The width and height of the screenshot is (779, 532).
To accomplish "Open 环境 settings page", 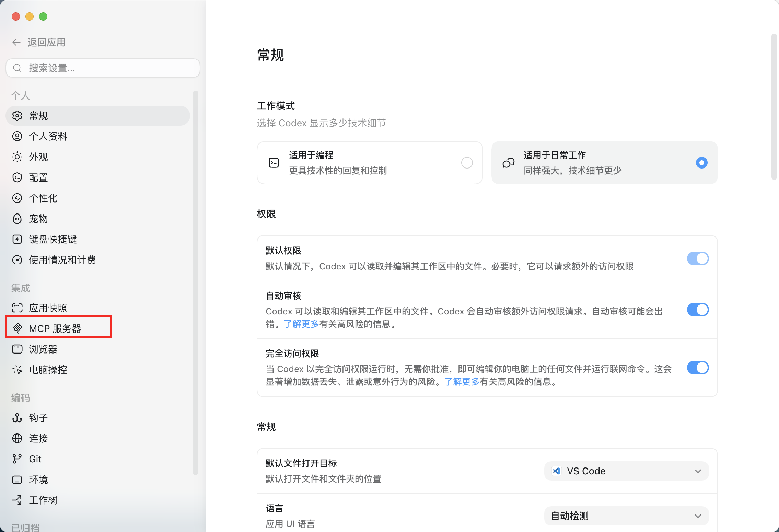I will click(98, 479).
